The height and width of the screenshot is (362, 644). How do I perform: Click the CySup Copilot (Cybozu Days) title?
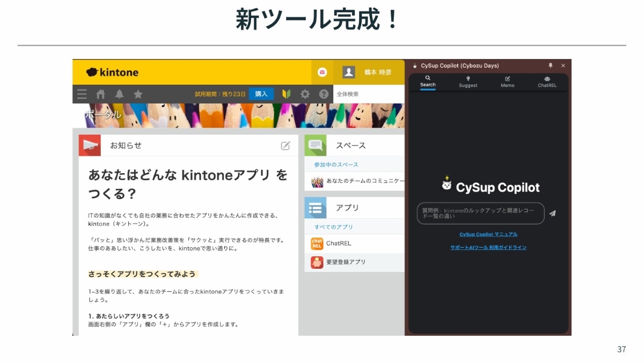point(460,65)
